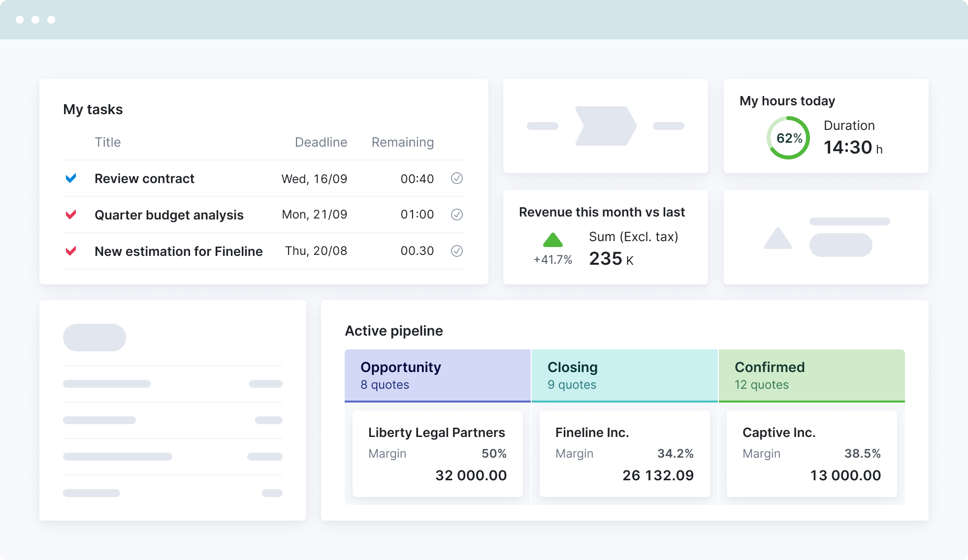
Task: Click the grey chevron arrow placeholder widget
Action: tap(606, 126)
